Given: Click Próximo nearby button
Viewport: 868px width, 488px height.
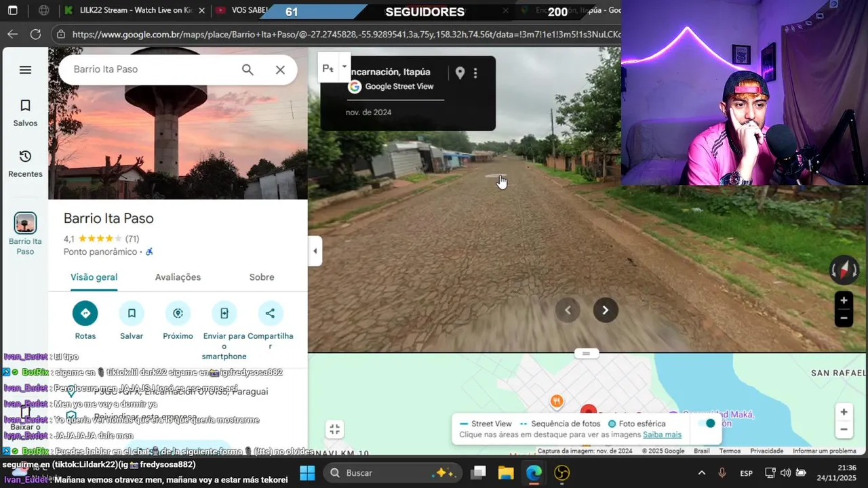Looking at the screenshot, I should pyautogui.click(x=178, y=321).
